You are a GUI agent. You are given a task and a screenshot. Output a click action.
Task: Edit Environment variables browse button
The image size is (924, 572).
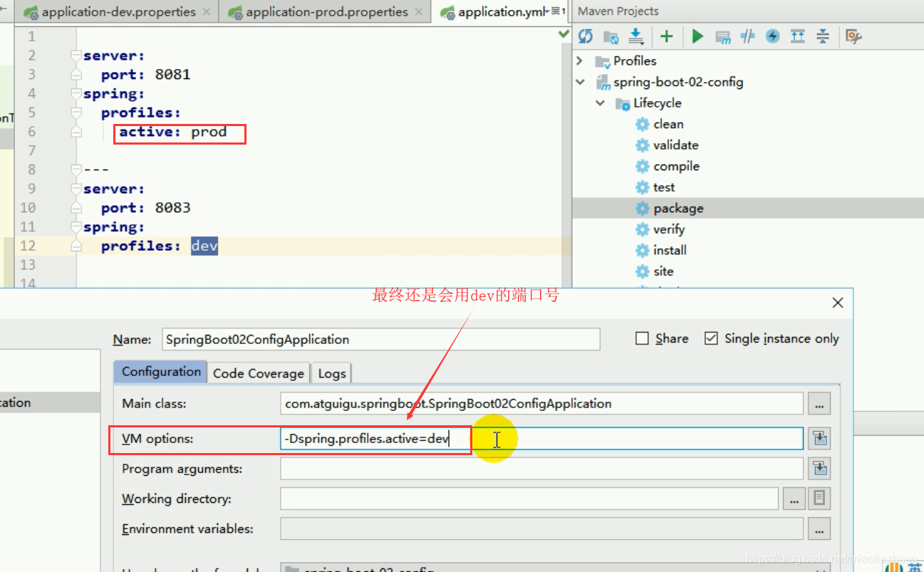(819, 529)
